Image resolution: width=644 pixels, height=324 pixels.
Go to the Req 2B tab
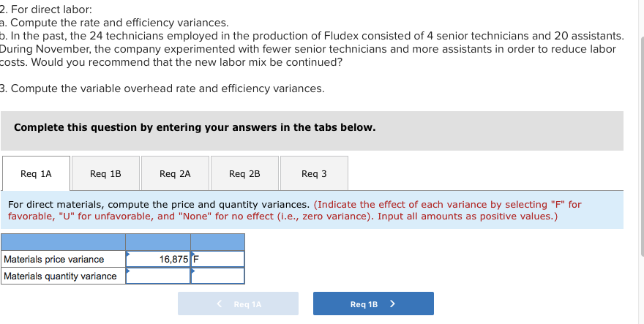click(x=244, y=173)
